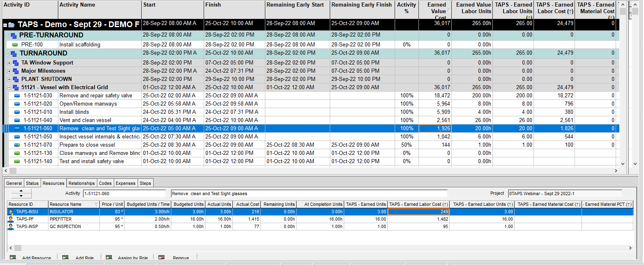Click the TAPS project folder icon

(x=11, y=25)
